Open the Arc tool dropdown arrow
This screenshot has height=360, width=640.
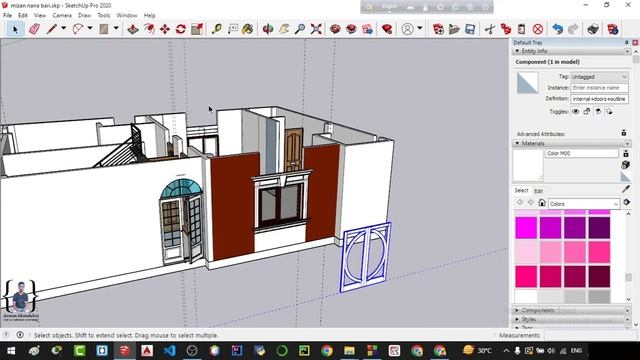pos(90,28)
